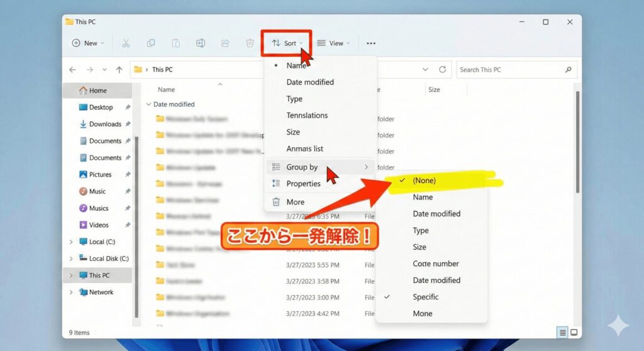Open the Sort dropdown in toolbar
Screen dimensions: 644x351
coord(287,43)
